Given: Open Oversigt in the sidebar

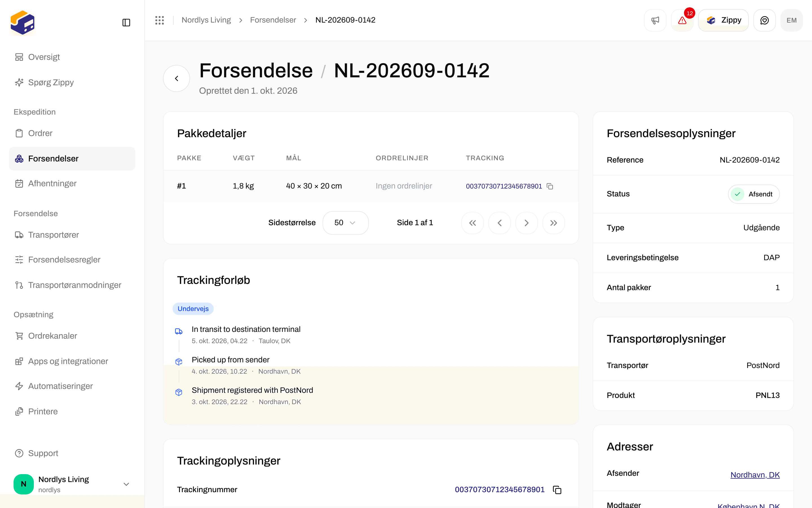Looking at the screenshot, I should pos(72,57).
